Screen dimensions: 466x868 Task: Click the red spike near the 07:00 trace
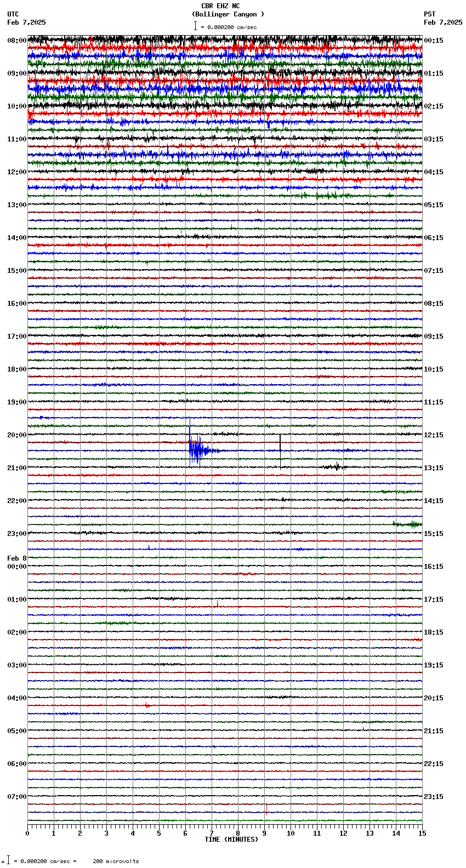266,809
